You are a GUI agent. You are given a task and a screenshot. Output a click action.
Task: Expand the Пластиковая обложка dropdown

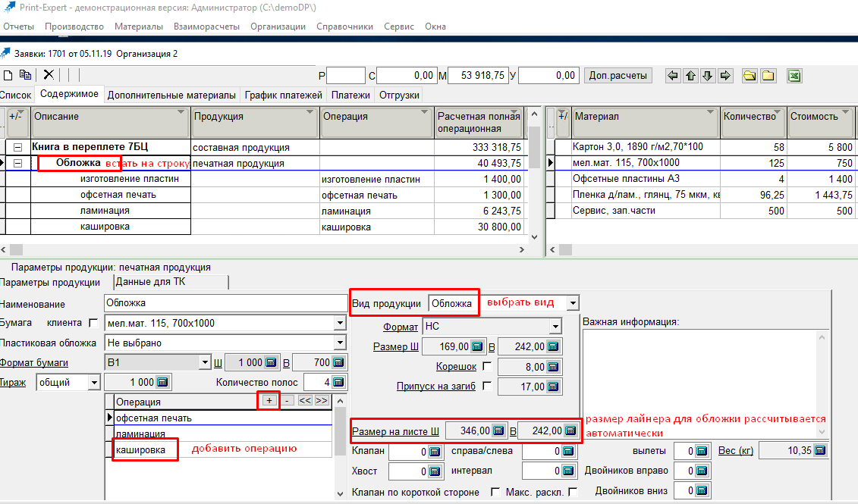[340, 343]
